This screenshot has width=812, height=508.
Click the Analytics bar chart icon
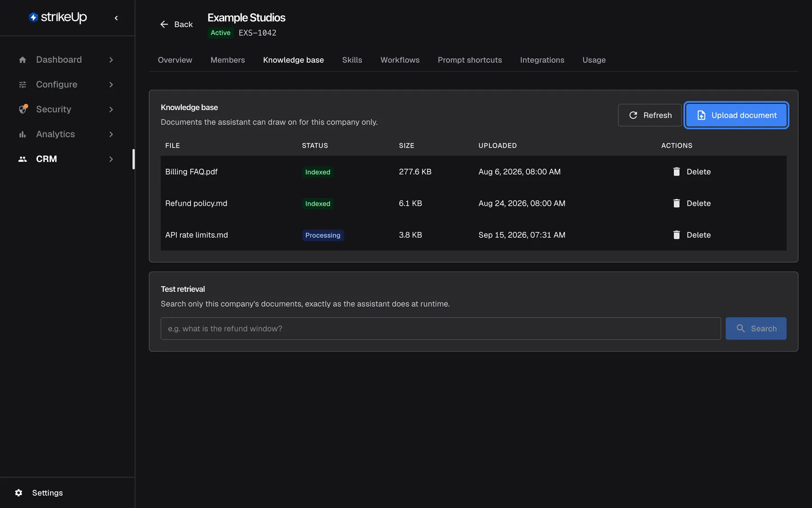tap(23, 134)
